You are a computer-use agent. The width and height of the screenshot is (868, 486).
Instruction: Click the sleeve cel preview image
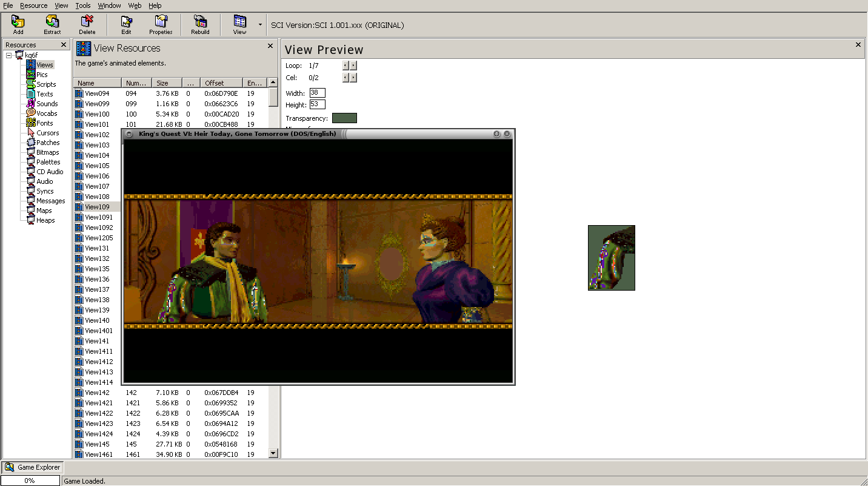pos(612,258)
